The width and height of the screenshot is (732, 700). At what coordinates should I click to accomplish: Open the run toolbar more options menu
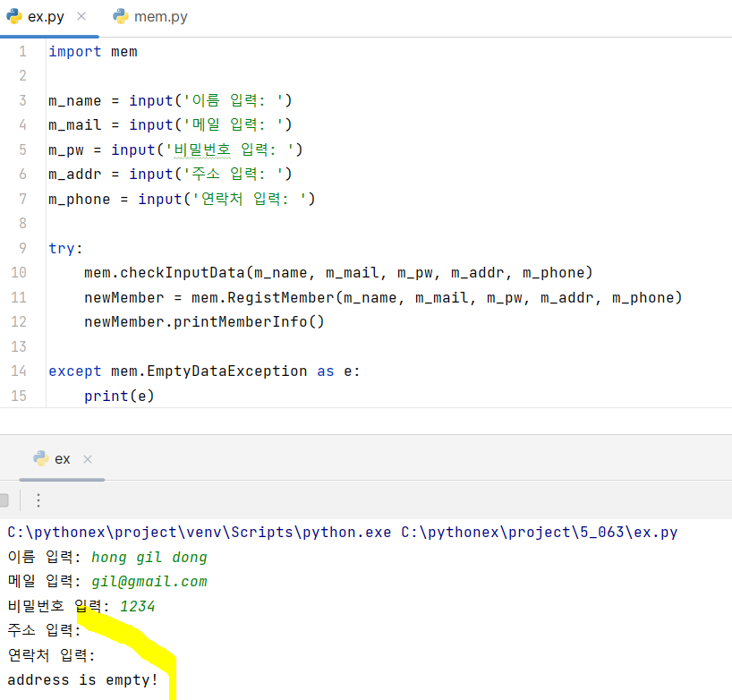38,500
